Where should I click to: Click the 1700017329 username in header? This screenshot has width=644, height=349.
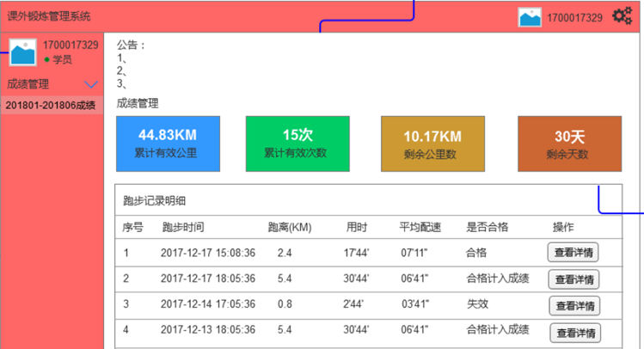click(574, 17)
